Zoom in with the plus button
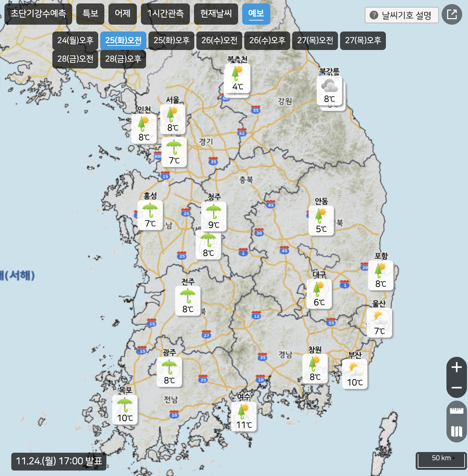Screen dimensions: 468x476 click(x=456, y=367)
